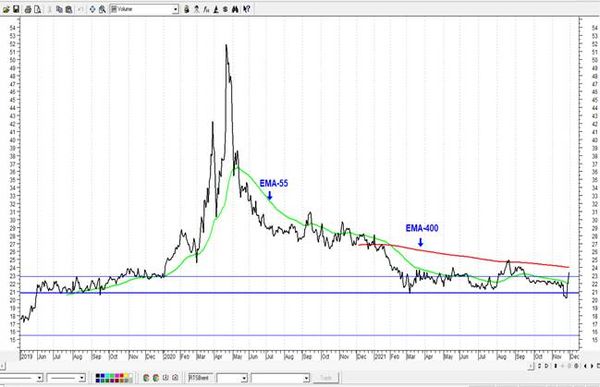The image size is (600, 387).
Task: Pick the red swatch in the color palette
Action: (x=122, y=376)
